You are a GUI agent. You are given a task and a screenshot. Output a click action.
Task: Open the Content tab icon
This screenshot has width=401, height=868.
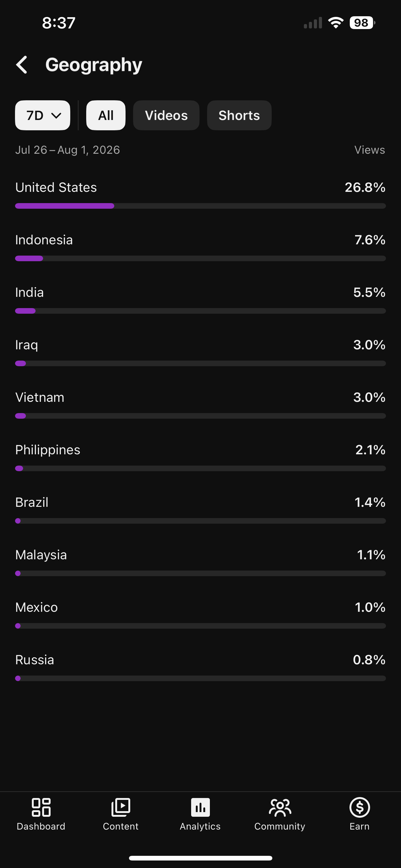click(121, 807)
